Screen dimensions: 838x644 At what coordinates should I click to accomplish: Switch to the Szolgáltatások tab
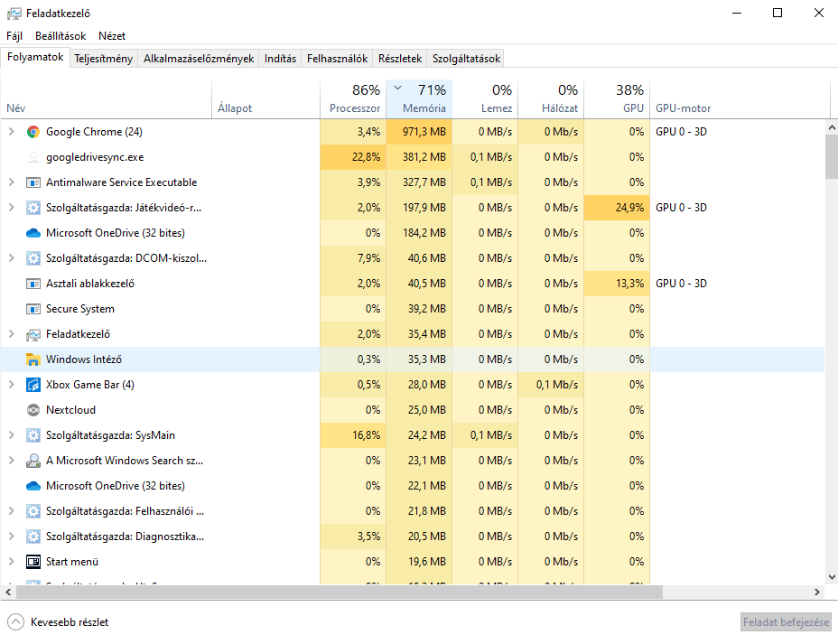point(466,58)
